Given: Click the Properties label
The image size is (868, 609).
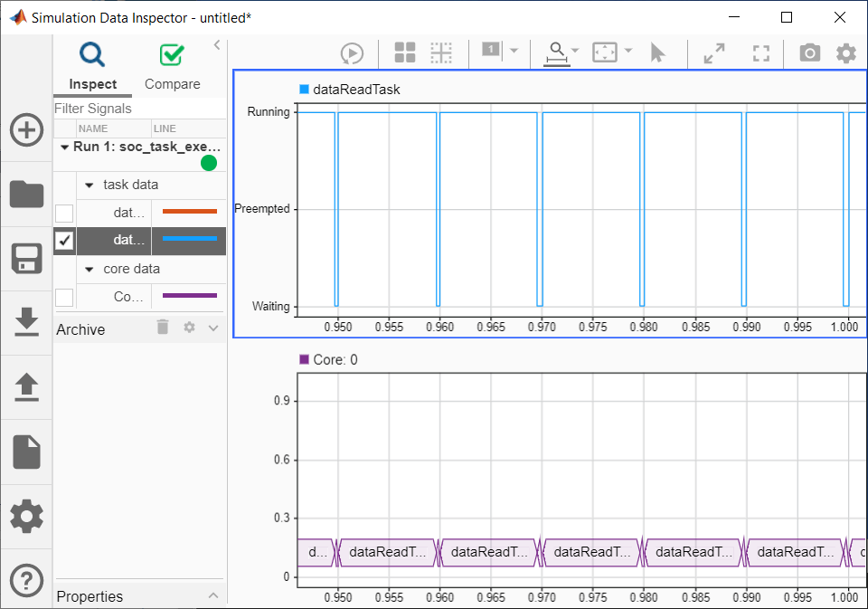Looking at the screenshot, I should coord(90,596).
